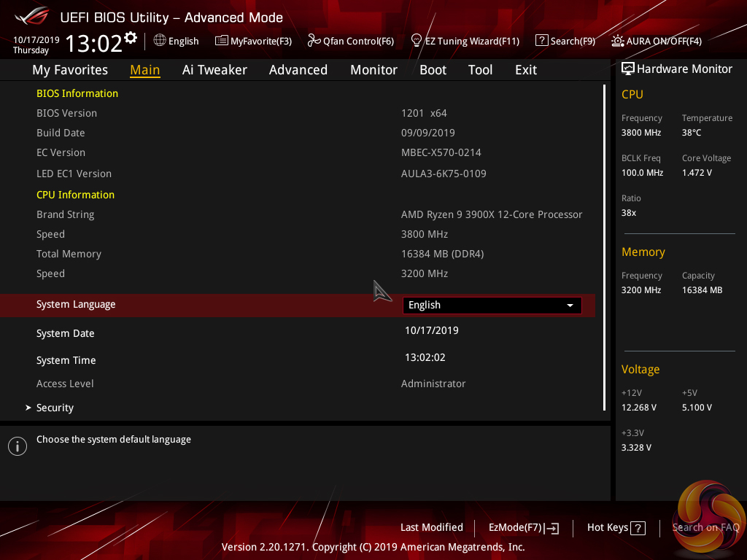Click the BIOS Information heading
The height and width of the screenshot is (560, 747).
click(77, 93)
